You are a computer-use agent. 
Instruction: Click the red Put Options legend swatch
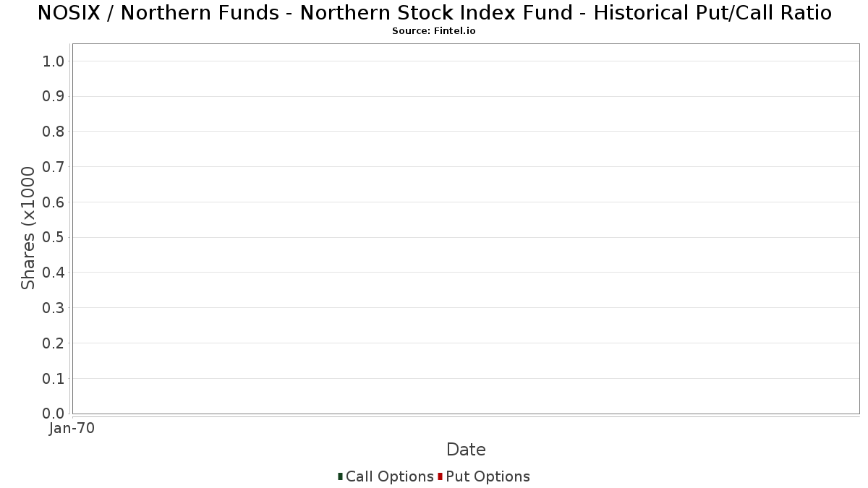point(440,476)
